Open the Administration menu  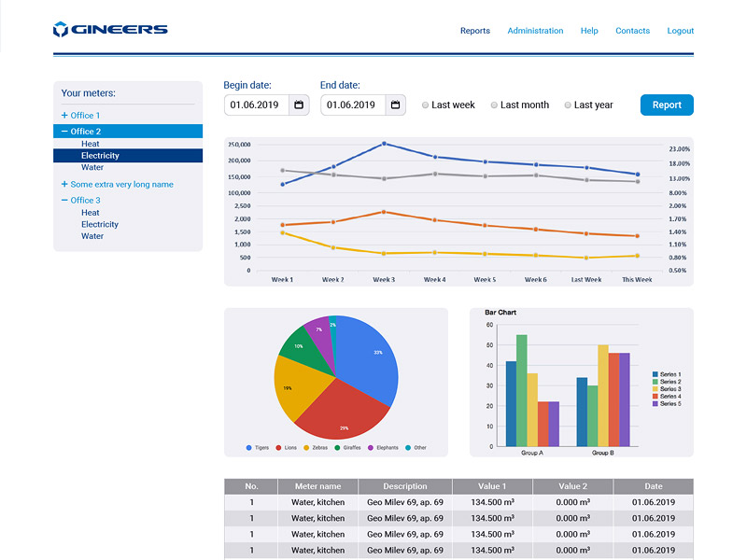point(535,31)
